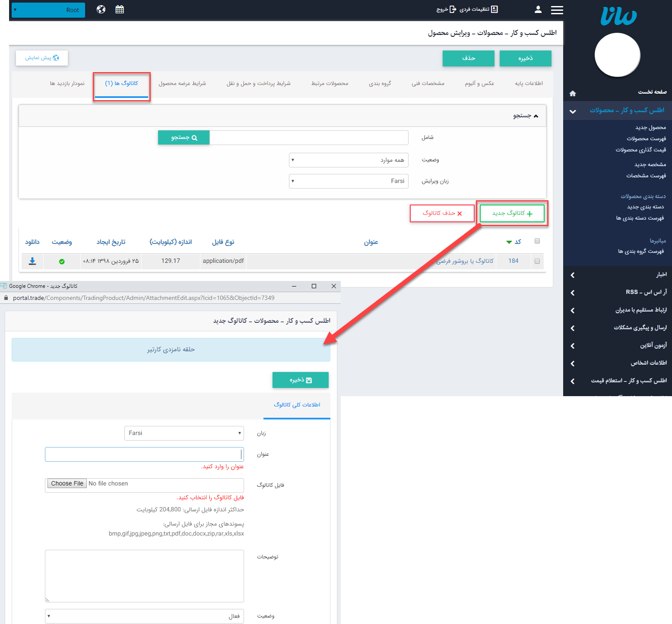Download the catalog file with download icon
Screen dimensions: 672x624
click(x=32, y=261)
